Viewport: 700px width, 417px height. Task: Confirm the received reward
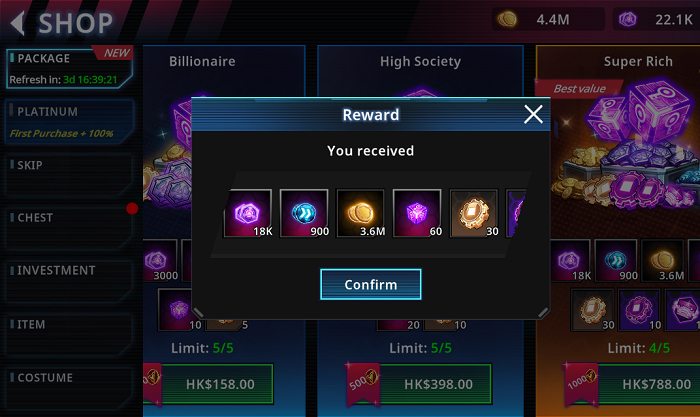coord(371,284)
